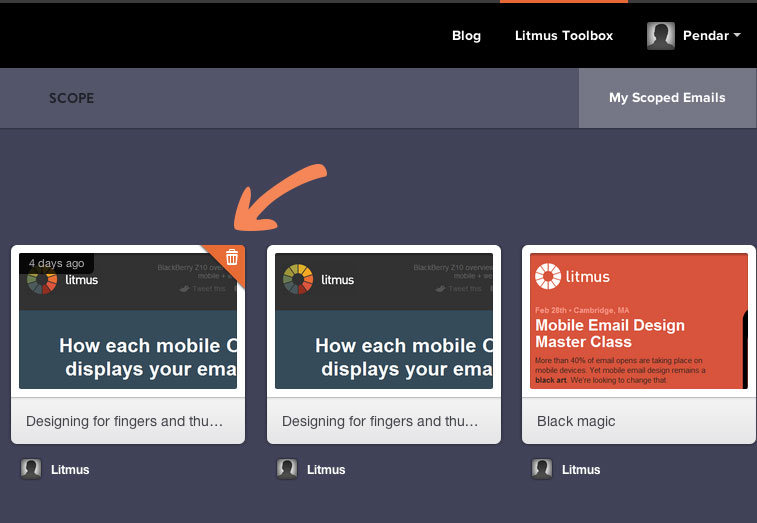This screenshot has width=757, height=523.
Task: Click the 'Black magic' email title
Action: (x=576, y=421)
